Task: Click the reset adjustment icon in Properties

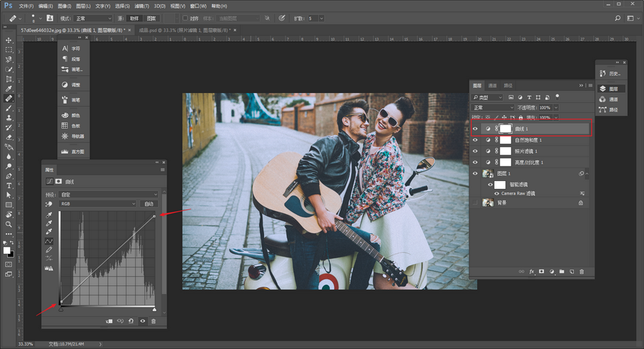Action: pyautogui.click(x=131, y=322)
